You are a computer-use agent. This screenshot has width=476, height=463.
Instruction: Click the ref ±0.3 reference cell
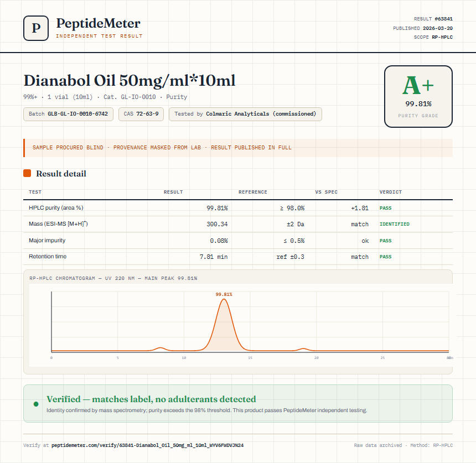point(290,257)
